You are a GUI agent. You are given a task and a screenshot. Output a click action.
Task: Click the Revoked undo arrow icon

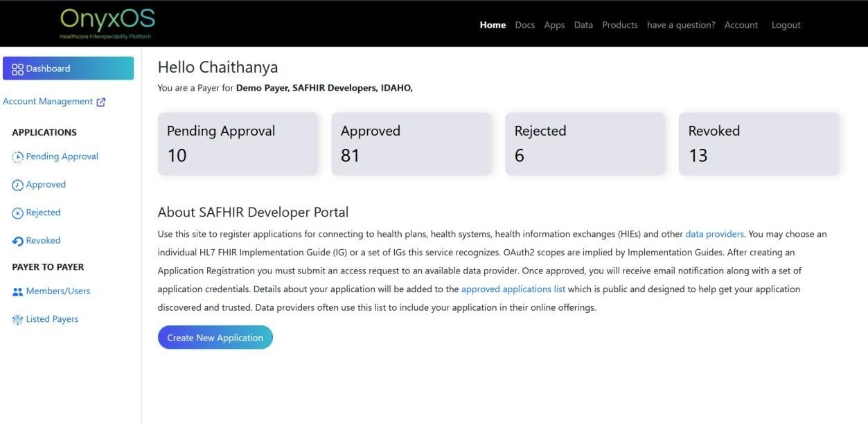pos(18,241)
